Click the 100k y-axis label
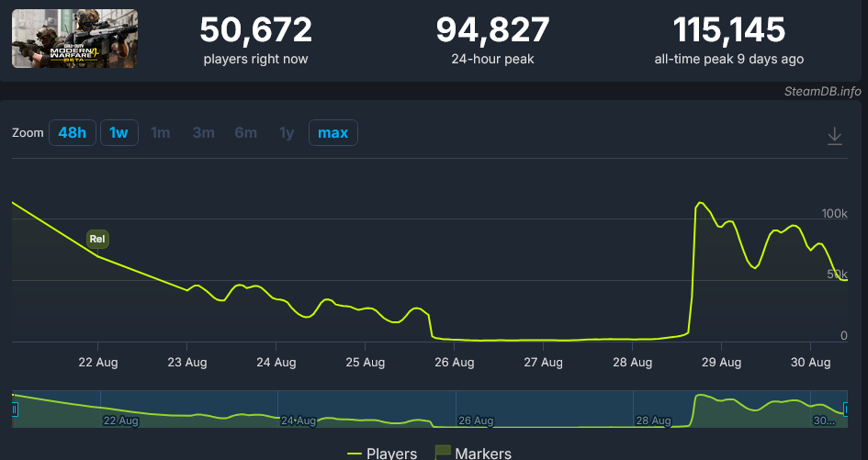 click(834, 214)
